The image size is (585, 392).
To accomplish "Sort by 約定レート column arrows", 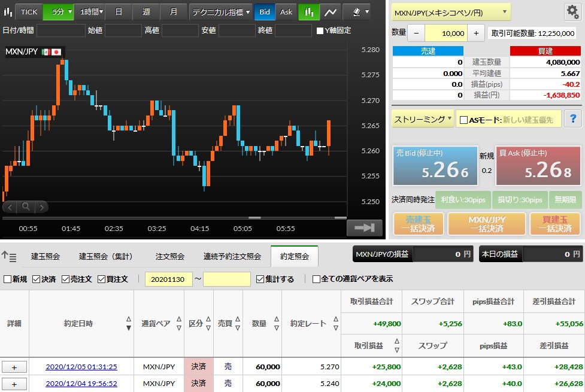I will click(336, 323).
